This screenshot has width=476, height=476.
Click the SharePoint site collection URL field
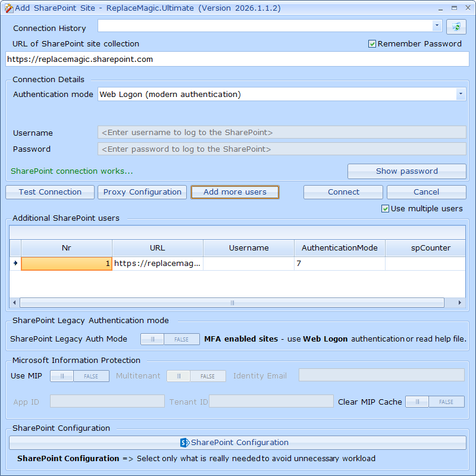click(237, 59)
